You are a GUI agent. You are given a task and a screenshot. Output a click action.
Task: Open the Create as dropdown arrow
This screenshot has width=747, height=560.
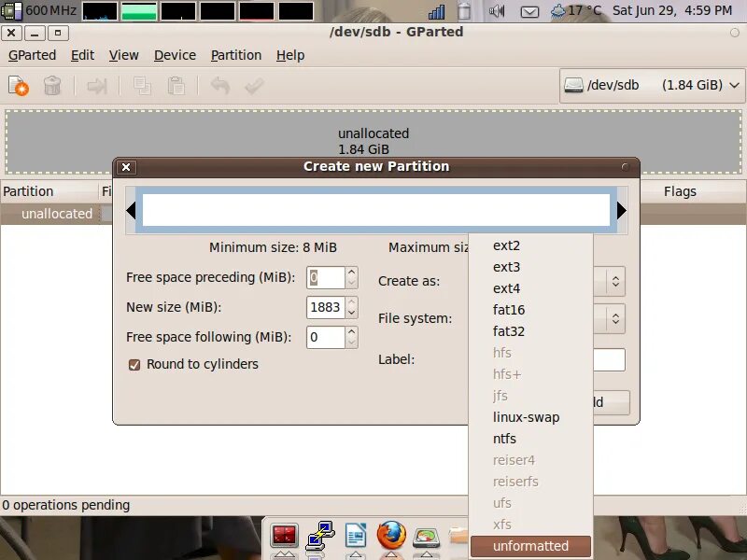point(615,281)
